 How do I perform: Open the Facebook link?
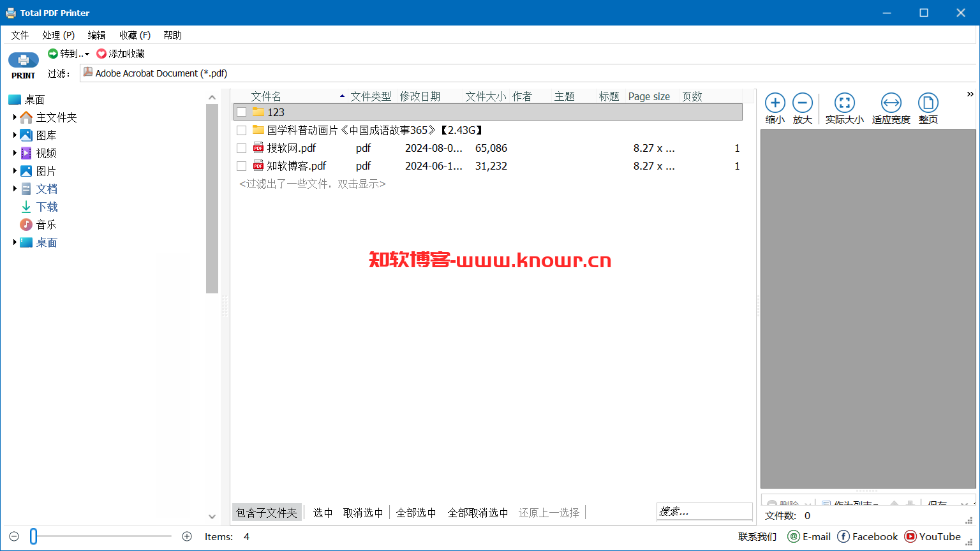point(867,537)
